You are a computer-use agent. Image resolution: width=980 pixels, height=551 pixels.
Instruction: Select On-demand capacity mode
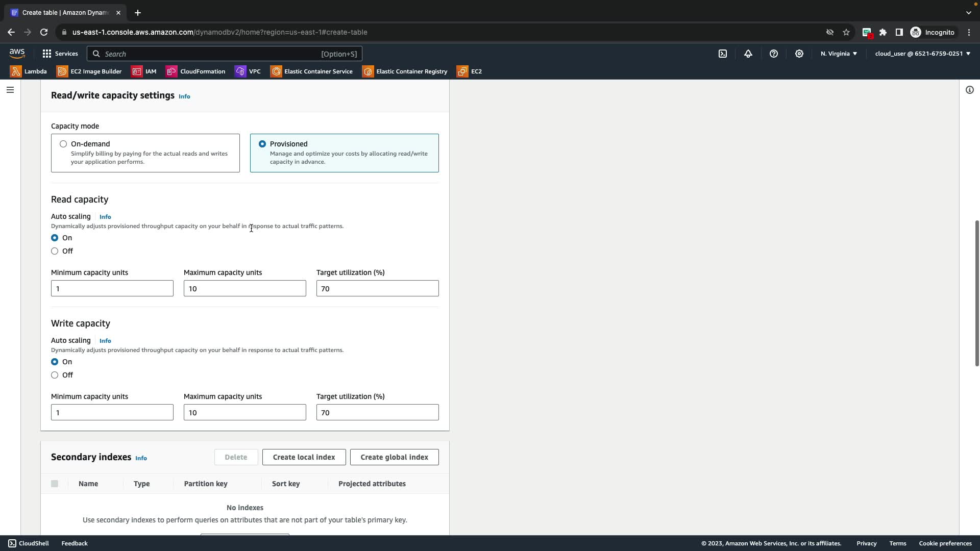[x=63, y=144]
